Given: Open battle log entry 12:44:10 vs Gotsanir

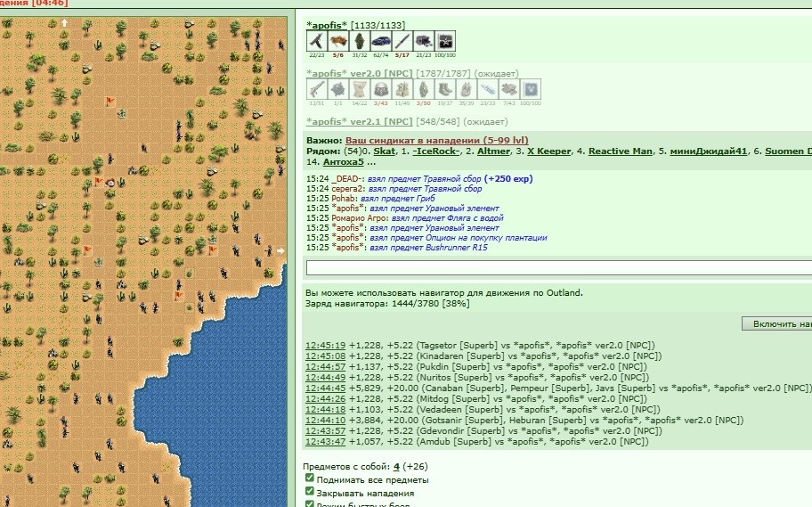Looking at the screenshot, I should (325, 421).
